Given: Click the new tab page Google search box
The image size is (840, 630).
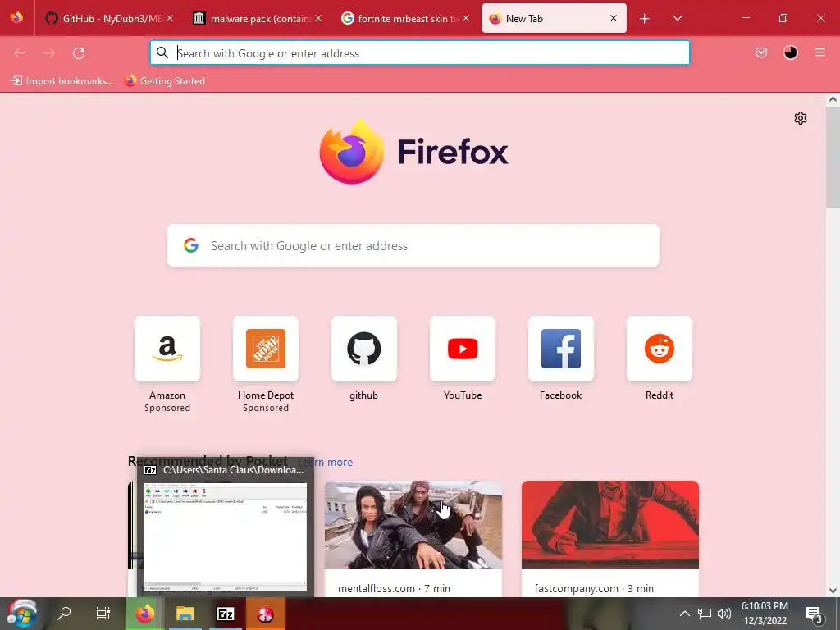Looking at the screenshot, I should click(x=413, y=245).
